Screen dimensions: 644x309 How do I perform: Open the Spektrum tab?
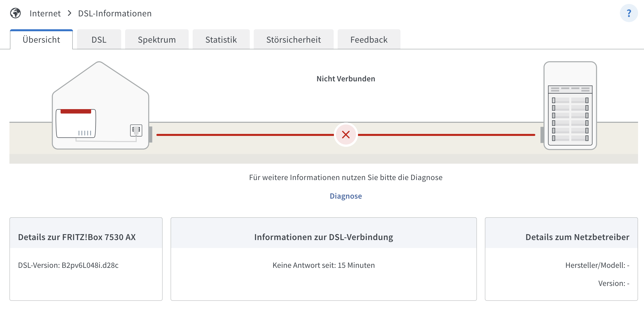click(157, 39)
